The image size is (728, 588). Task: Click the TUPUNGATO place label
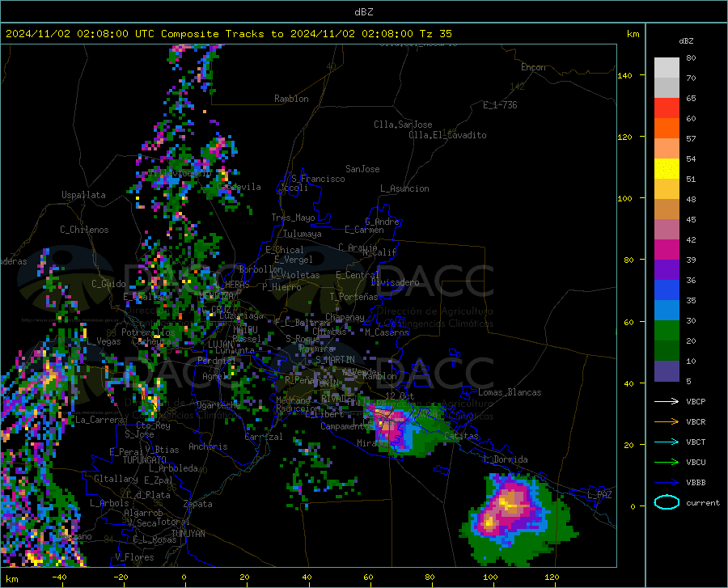tap(145, 460)
